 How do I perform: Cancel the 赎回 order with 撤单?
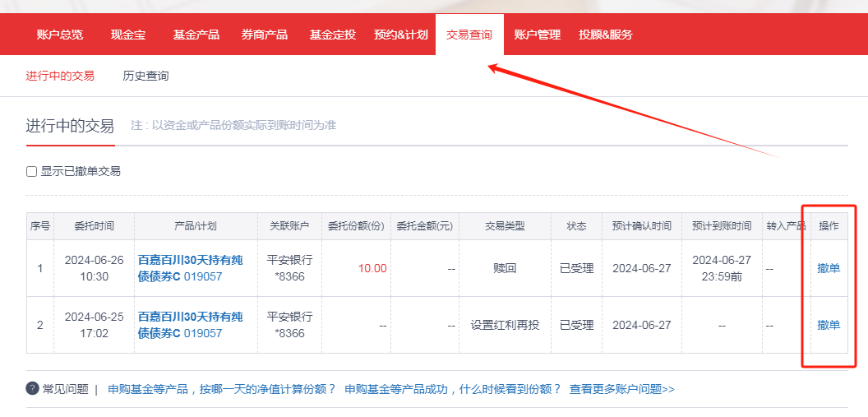pos(829,269)
